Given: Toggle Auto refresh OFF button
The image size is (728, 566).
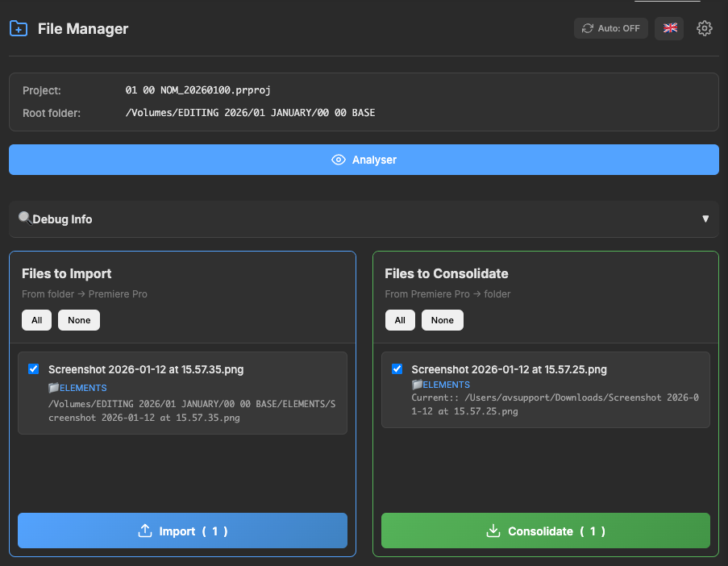Looking at the screenshot, I should click(x=610, y=28).
